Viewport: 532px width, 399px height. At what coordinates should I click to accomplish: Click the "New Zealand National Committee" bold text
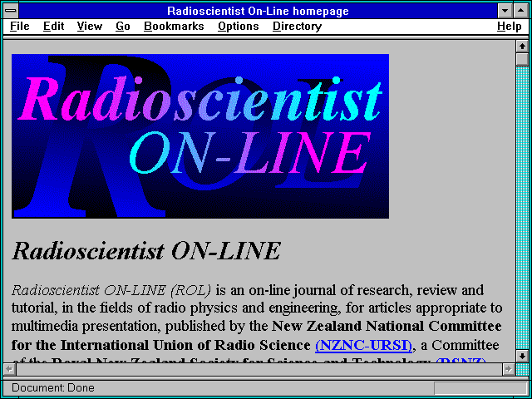coord(387,327)
